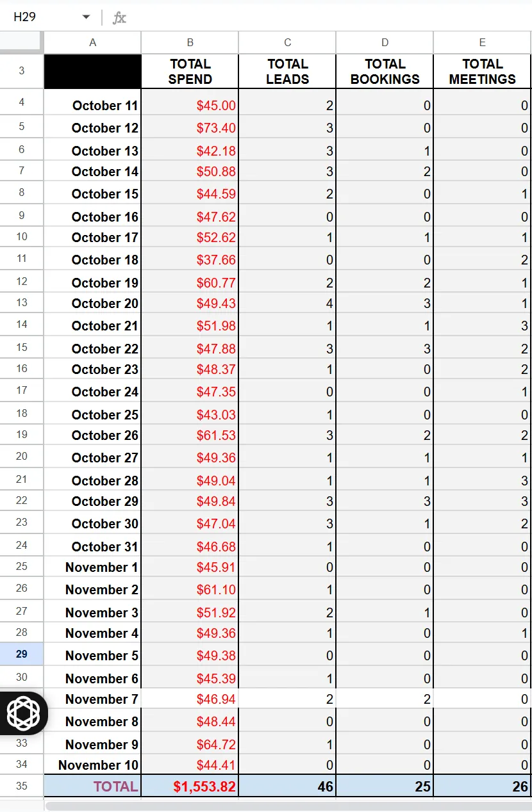Viewport: 532px width, 812px height.
Task: Open the Name box dropdown arrow
Action: point(87,17)
